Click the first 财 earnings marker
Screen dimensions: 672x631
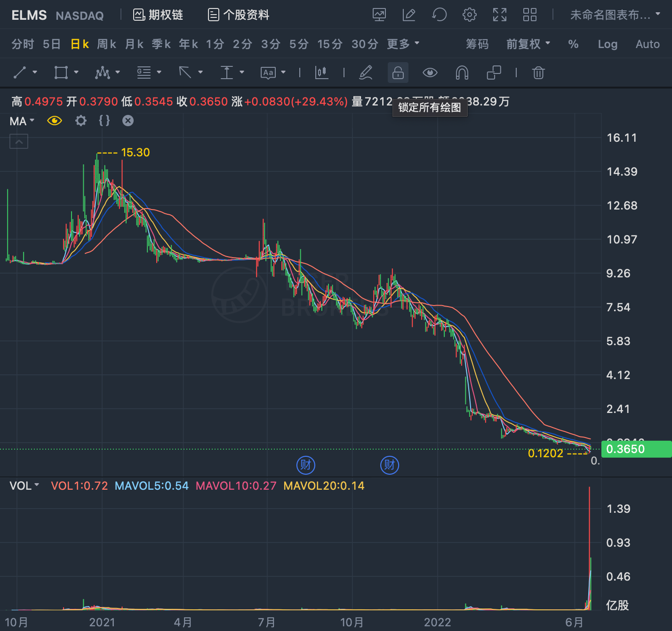tap(306, 465)
